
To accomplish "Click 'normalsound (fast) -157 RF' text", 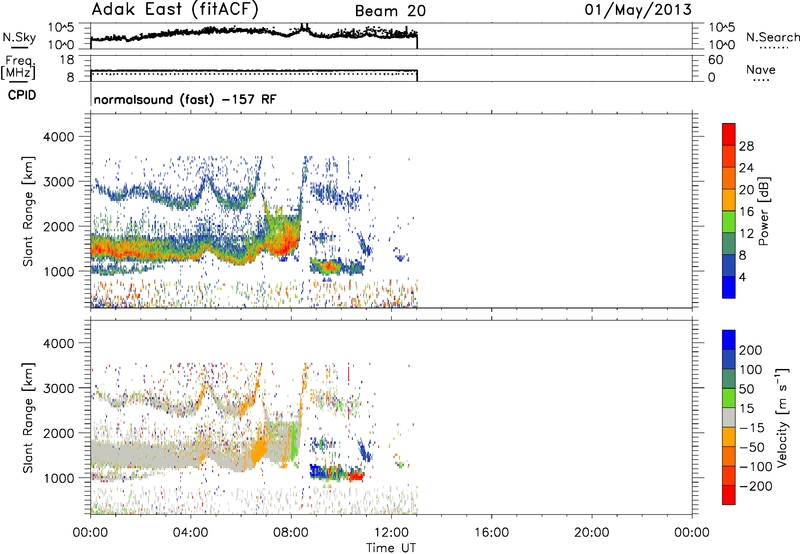I will coord(185,99).
